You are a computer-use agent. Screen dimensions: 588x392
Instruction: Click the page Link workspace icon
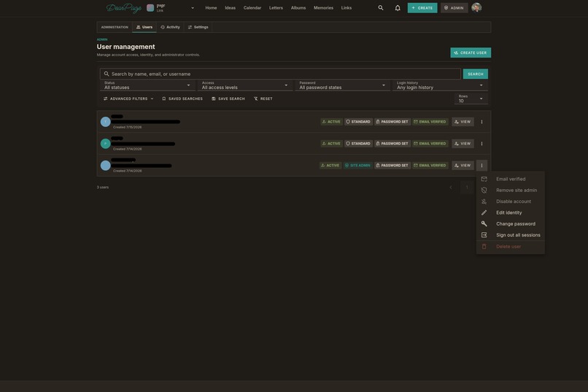tap(150, 8)
